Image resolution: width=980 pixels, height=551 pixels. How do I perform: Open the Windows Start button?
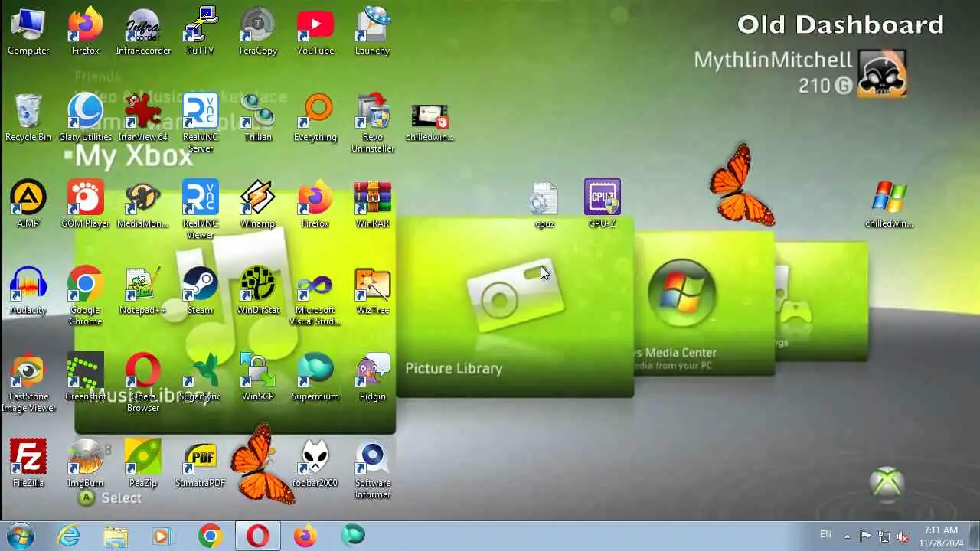21,536
